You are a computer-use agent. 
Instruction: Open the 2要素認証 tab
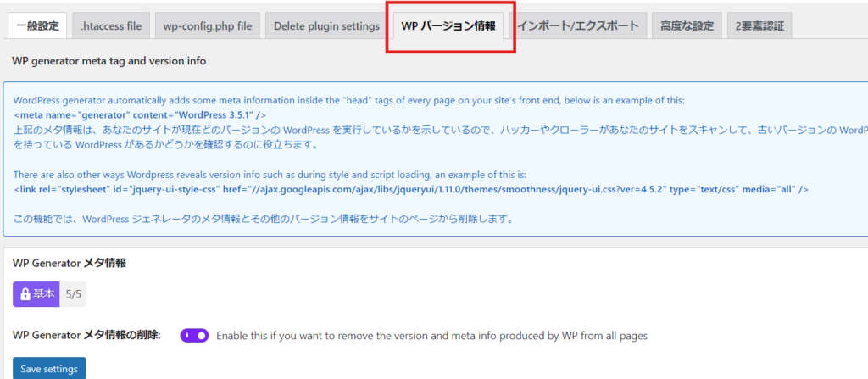click(759, 25)
